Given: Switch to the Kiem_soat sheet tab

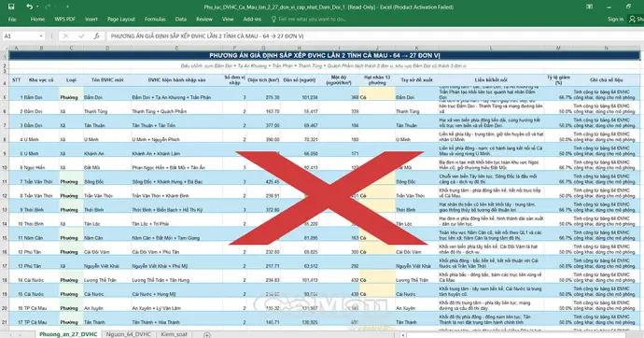Looking at the screenshot, I should (175, 334).
